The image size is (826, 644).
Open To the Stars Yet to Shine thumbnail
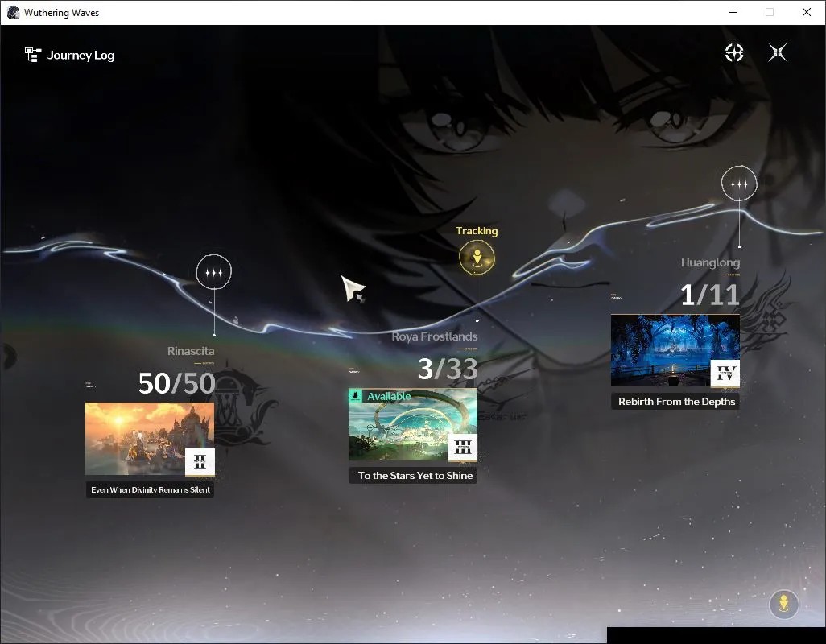[x=413, y=425]
